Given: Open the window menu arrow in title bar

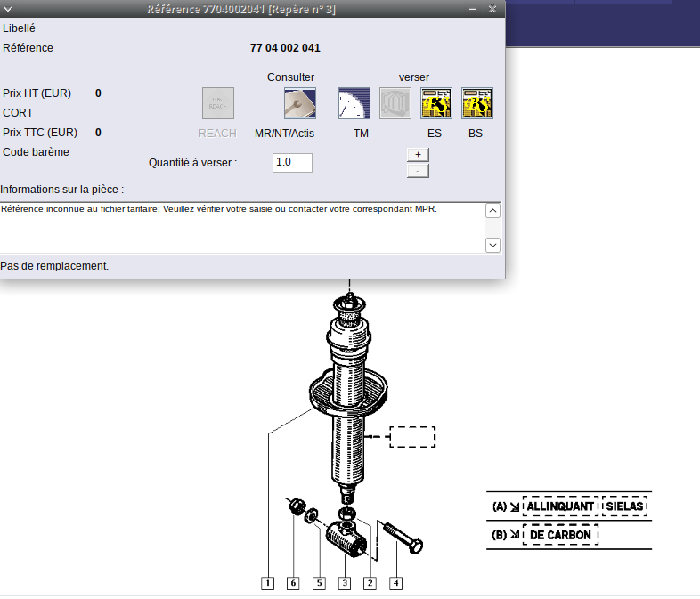Looking at the screenshot, I should tap(8, 9).
